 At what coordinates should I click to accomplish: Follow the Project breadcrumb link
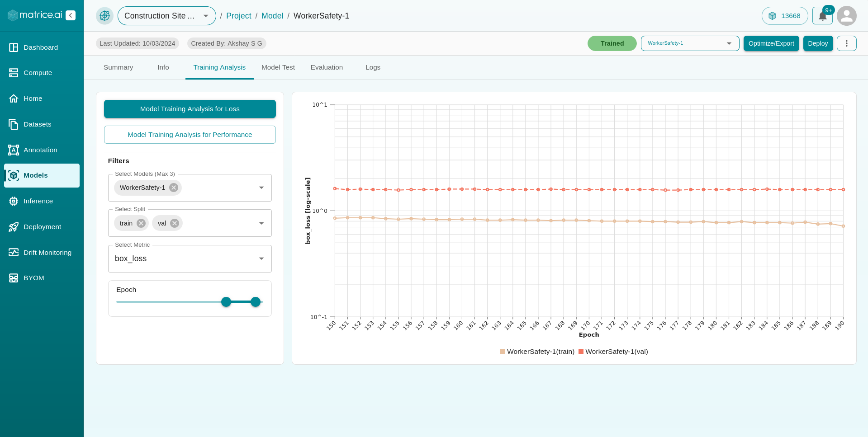[x=238, y=16]
